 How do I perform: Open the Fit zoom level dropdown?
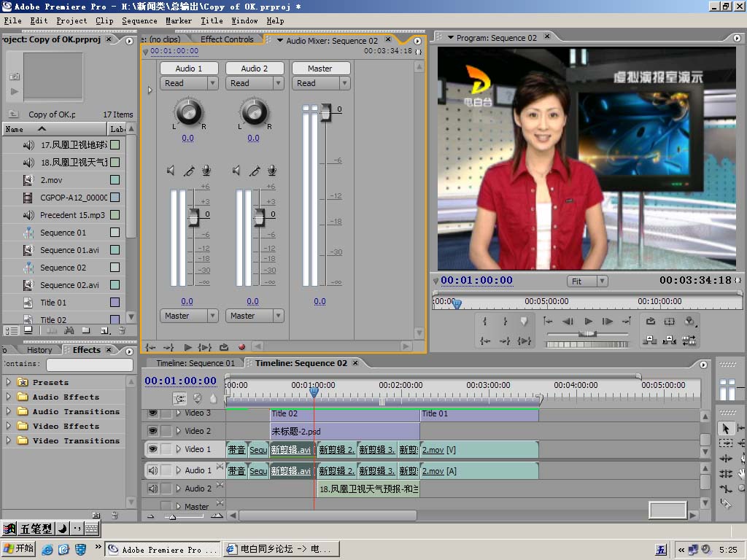point(587,281)
